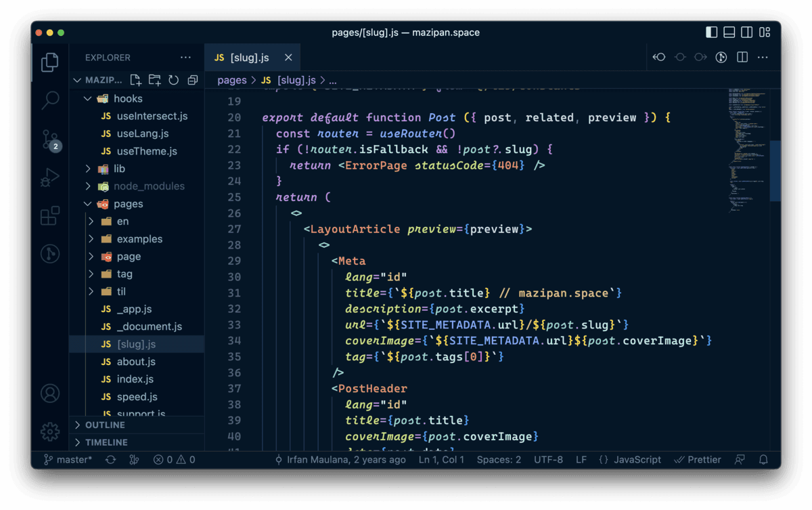Expand the examples folder

[x=137, y=239]
